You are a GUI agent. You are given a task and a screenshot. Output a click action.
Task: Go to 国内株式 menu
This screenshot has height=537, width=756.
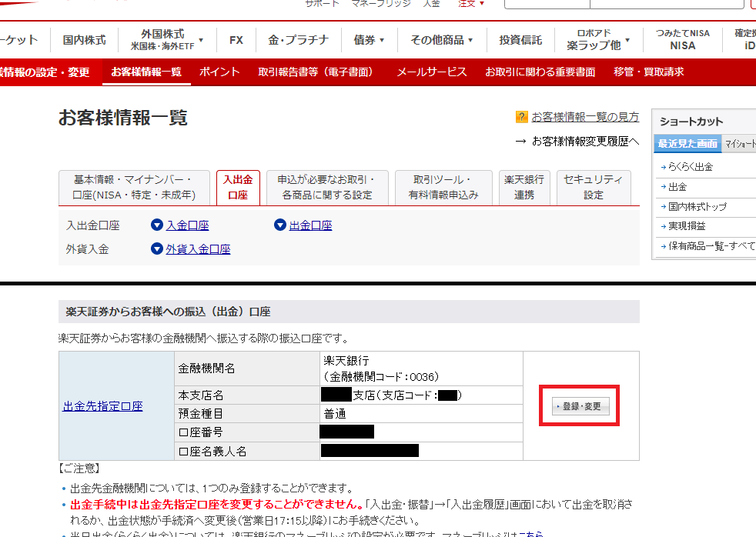click(84, 40)
